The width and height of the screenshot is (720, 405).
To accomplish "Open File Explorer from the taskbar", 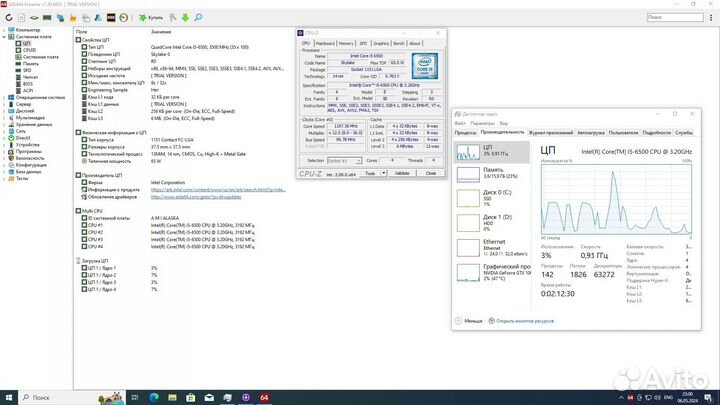I will [x=172, y=397].
